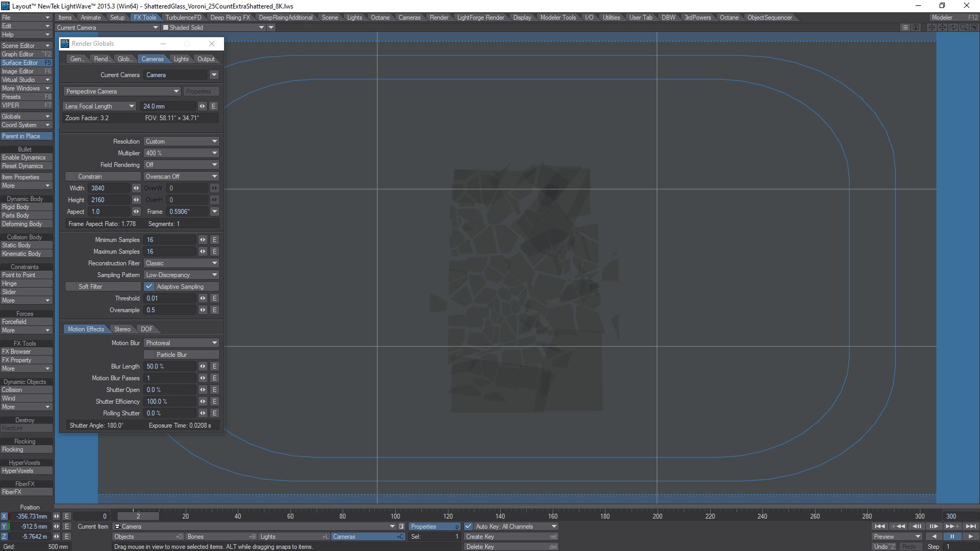Screen dimensions: 980x551
Task: Jump to the first frame
Action: 880,527
